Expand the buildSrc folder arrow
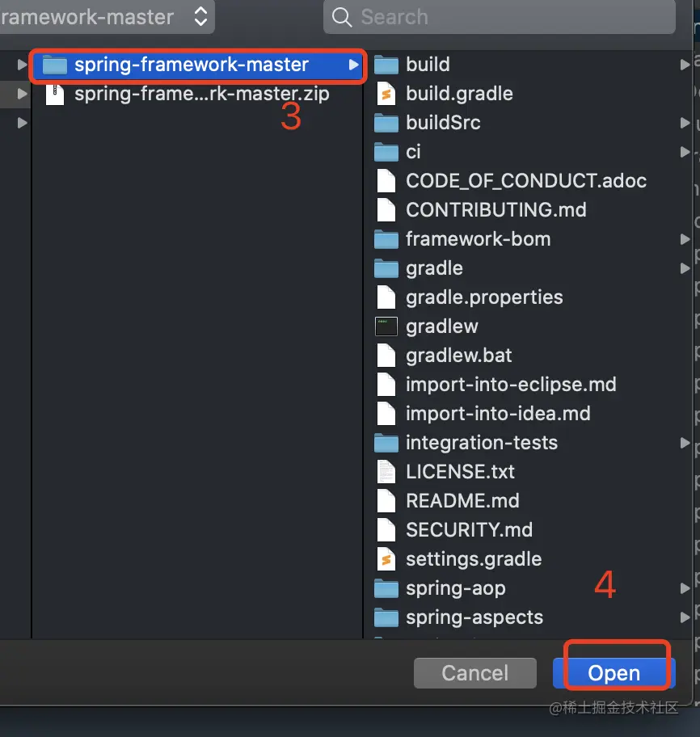This screenshot has width=700, height=737. click(x=685, y=123)
